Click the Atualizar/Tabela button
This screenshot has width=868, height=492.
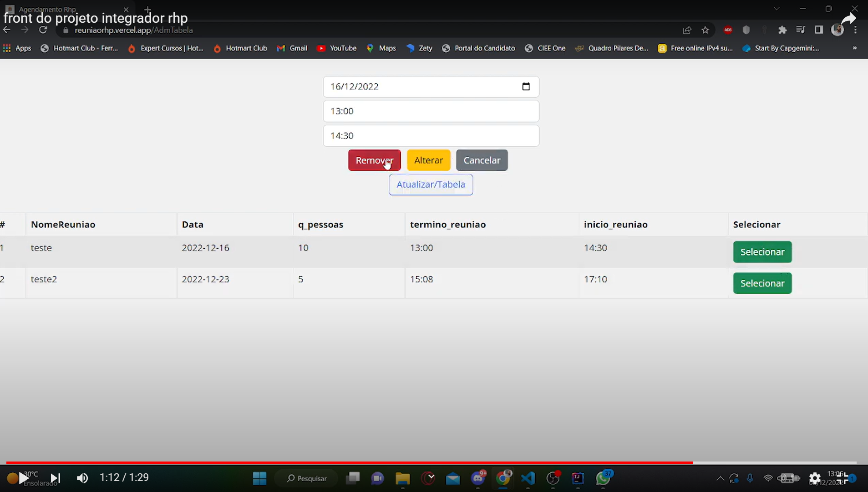431,184
